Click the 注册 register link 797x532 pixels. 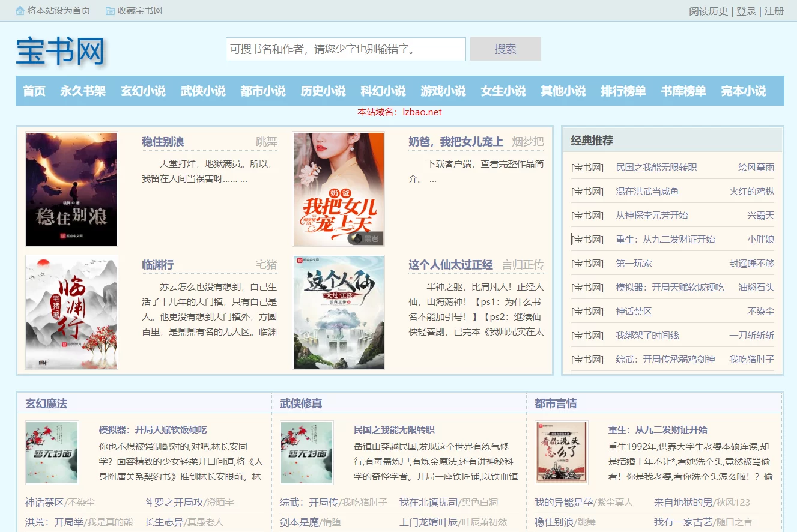click(x=774, y=11)
